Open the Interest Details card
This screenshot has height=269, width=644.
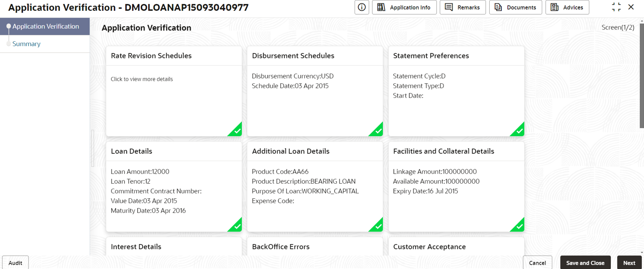click(174, 247)
